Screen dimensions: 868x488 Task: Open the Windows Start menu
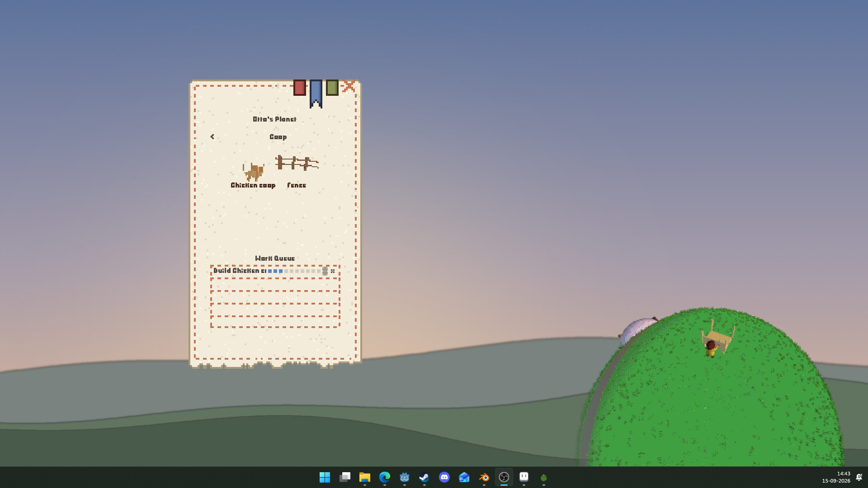click(325, 477)
